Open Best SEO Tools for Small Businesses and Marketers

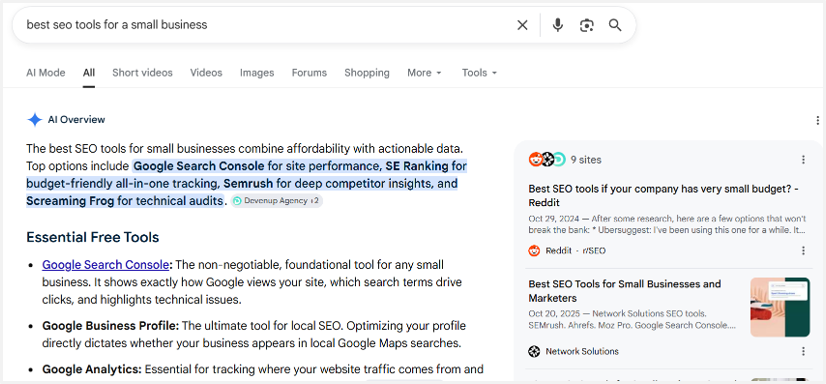[x=624, y=291]
